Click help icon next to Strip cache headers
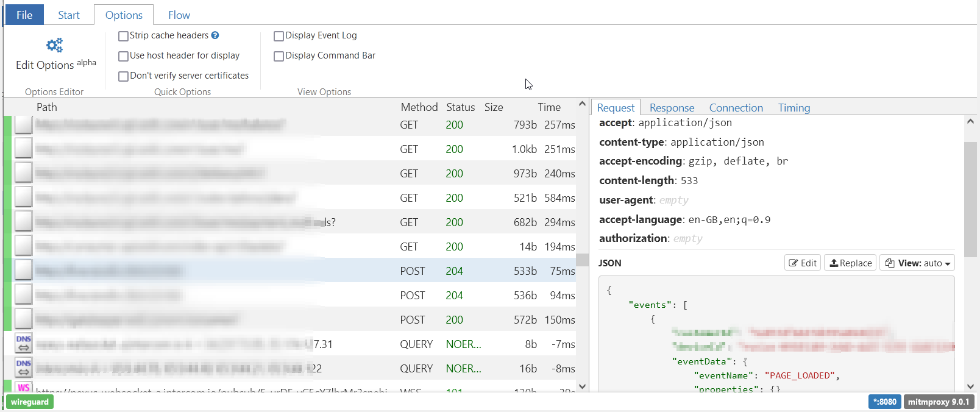Viewport: 980px width, 412px height. pos(215,35)
